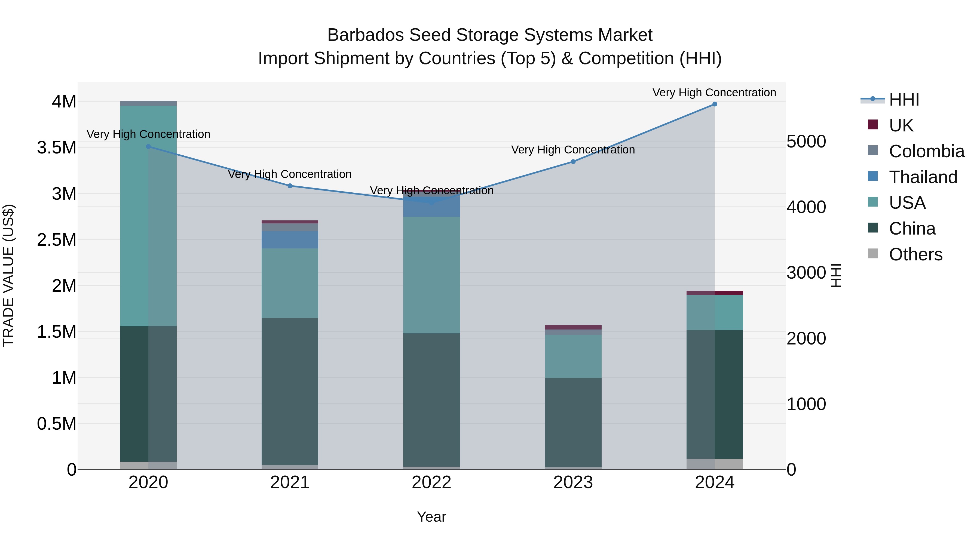980x551 pixels.
Task: Click the USA segment of 2021 bar
Action: 290,283
